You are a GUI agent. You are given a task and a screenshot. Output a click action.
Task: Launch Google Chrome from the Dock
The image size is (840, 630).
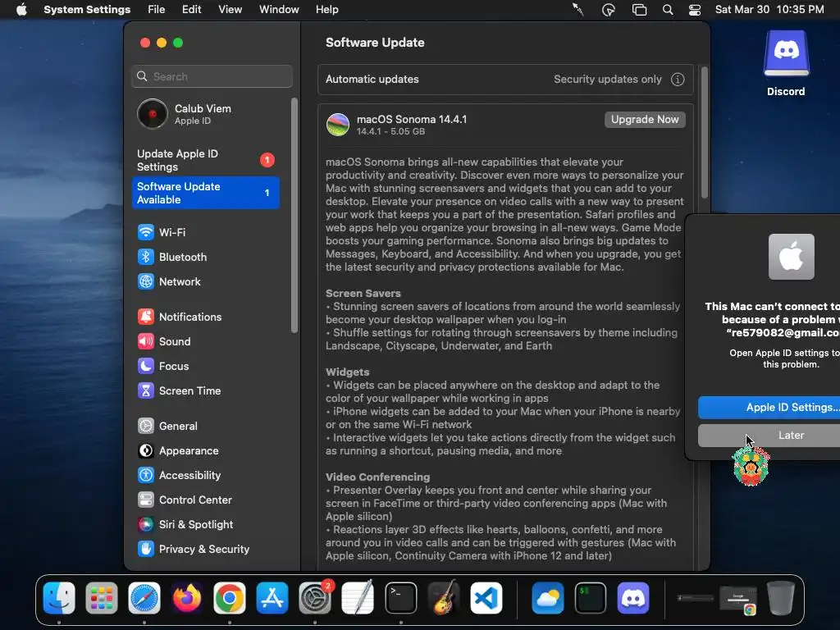(x=230, y=598)
